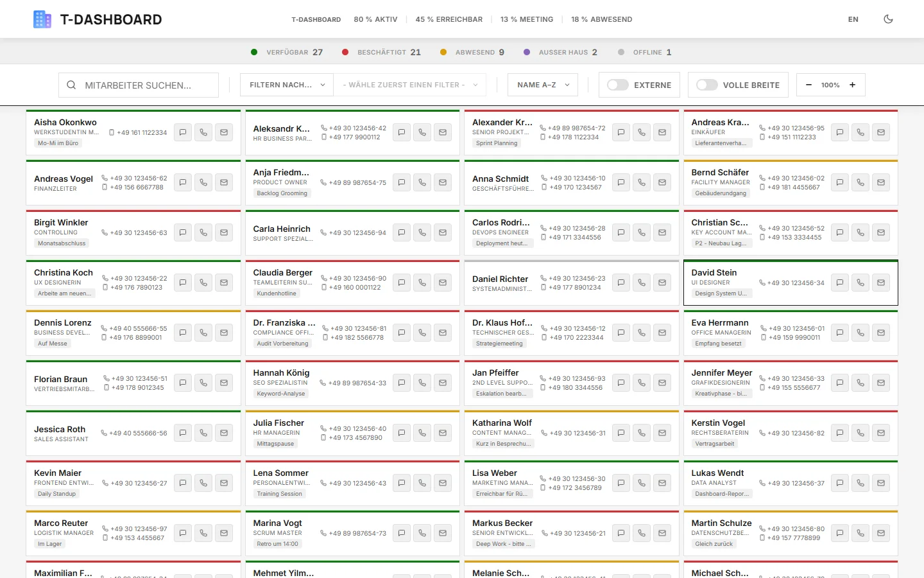The height and width of the screenshot is (578, 924).
Task: Email Marina Vogt using envelope icon
Action: tap(443, 533)
